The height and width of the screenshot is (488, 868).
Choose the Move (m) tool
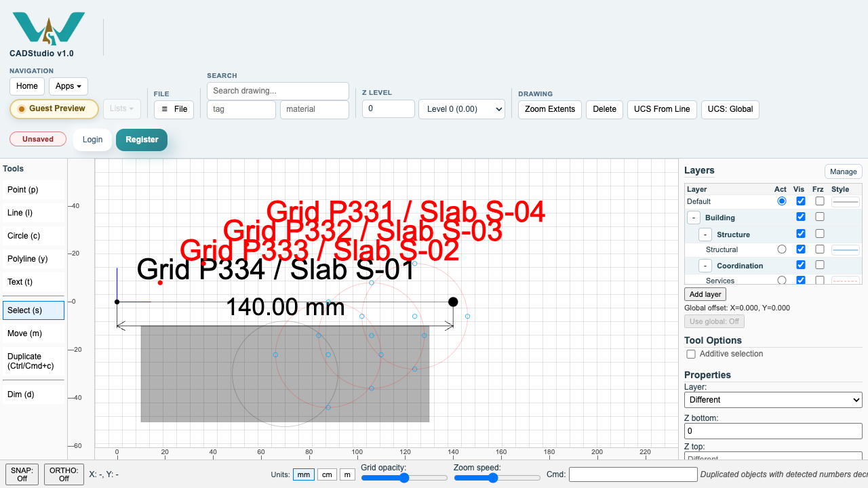click(x=33, y=333)
